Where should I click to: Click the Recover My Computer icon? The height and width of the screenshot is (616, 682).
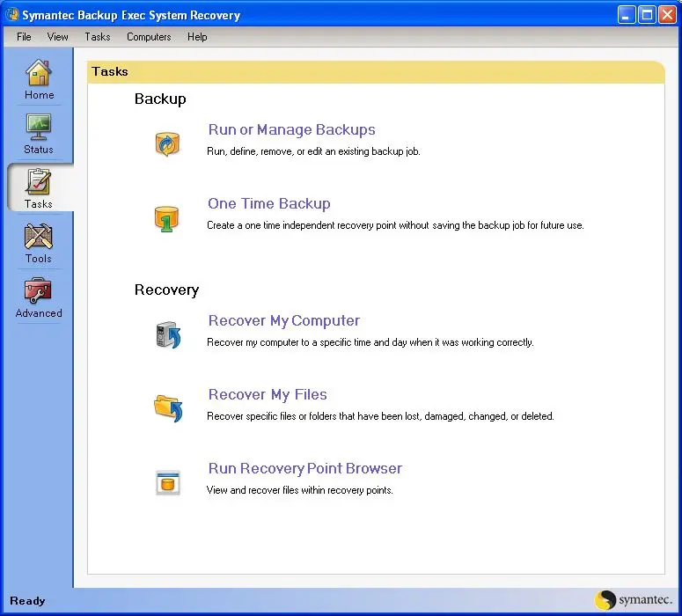point(168,335)
